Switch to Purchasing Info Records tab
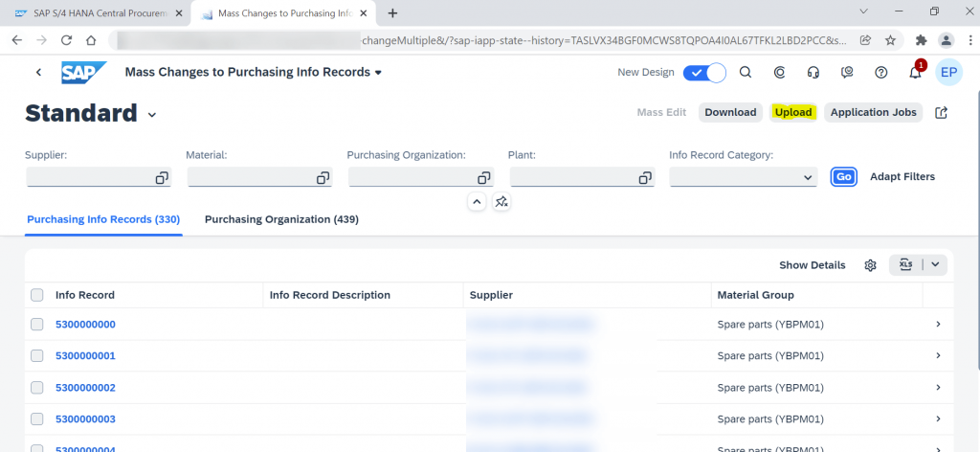Screen dimensions: 980x452 (103, 219)
